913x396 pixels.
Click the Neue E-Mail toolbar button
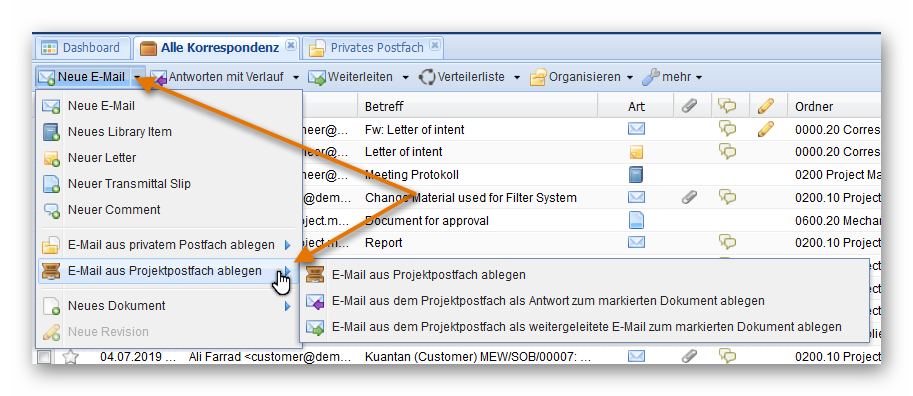tap(82, 77)
